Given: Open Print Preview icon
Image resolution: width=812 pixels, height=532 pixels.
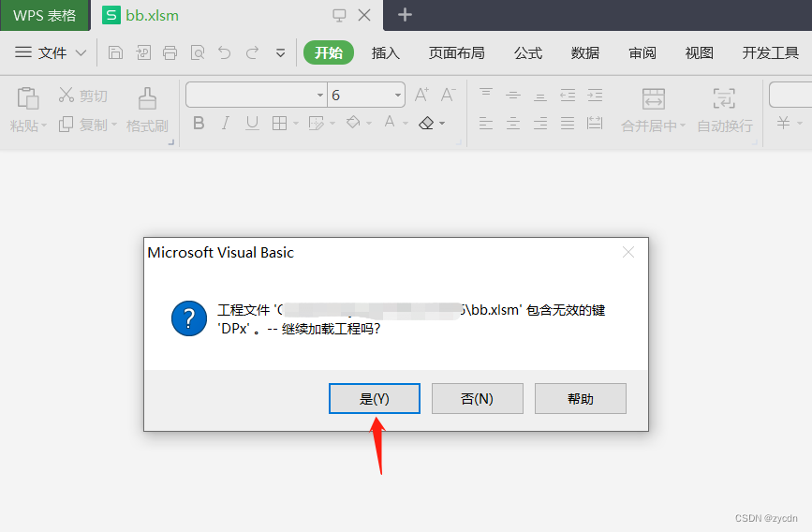Looking at the screenshot, I should (198, 52).
